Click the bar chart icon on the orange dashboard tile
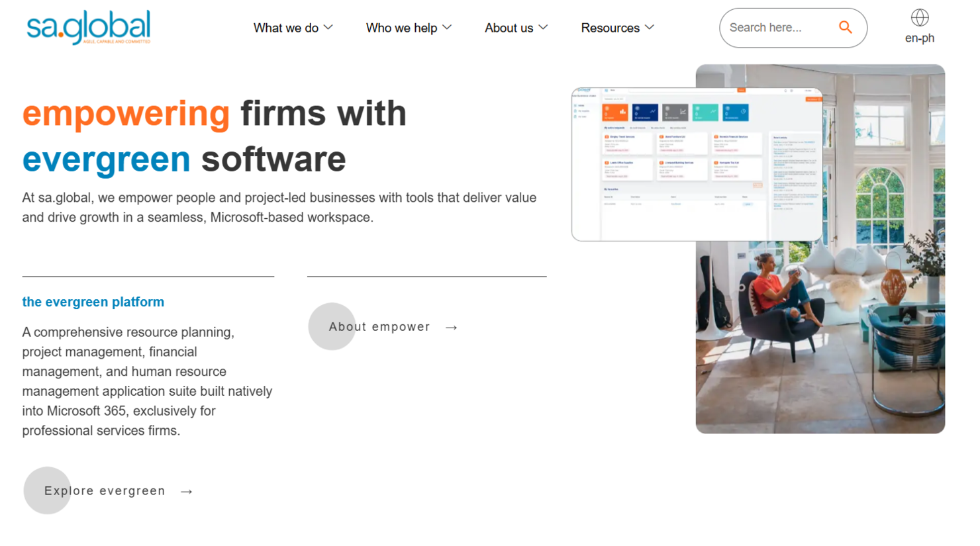This screenshot has width=980, height=546. click(x=622, y=112)
